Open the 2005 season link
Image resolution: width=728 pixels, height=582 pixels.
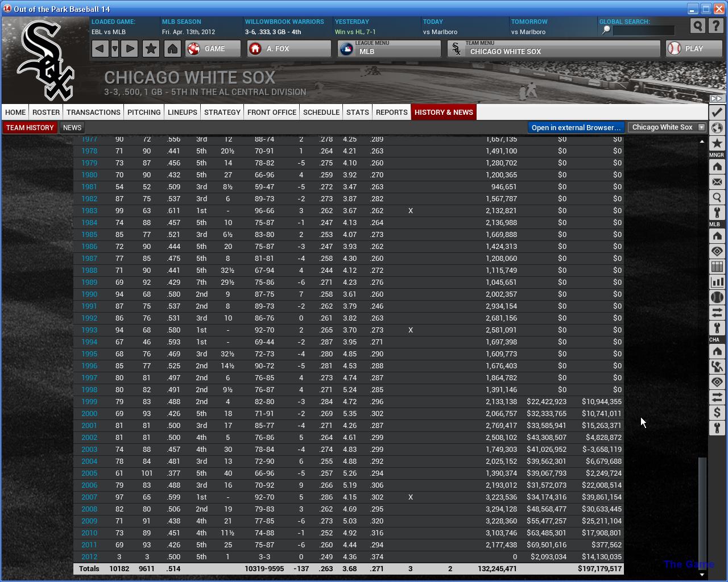click(89, 473)
